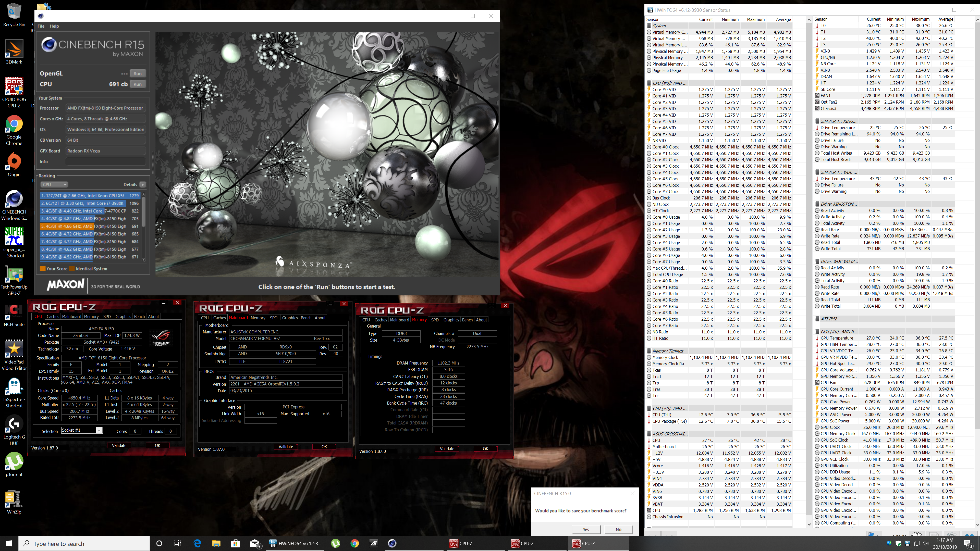Click Yes to save the benchmark score

point(586,529)
